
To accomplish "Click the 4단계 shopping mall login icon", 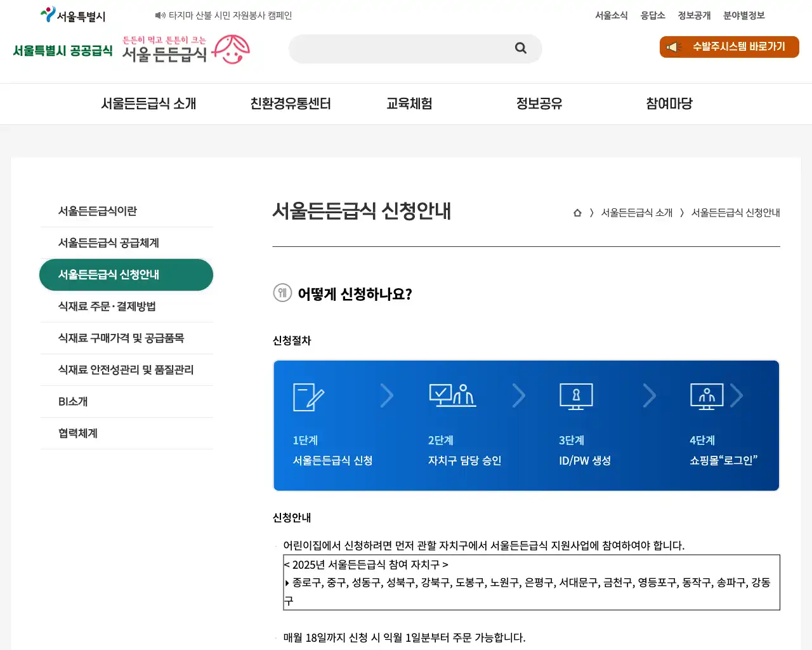I will coord(706,395).
